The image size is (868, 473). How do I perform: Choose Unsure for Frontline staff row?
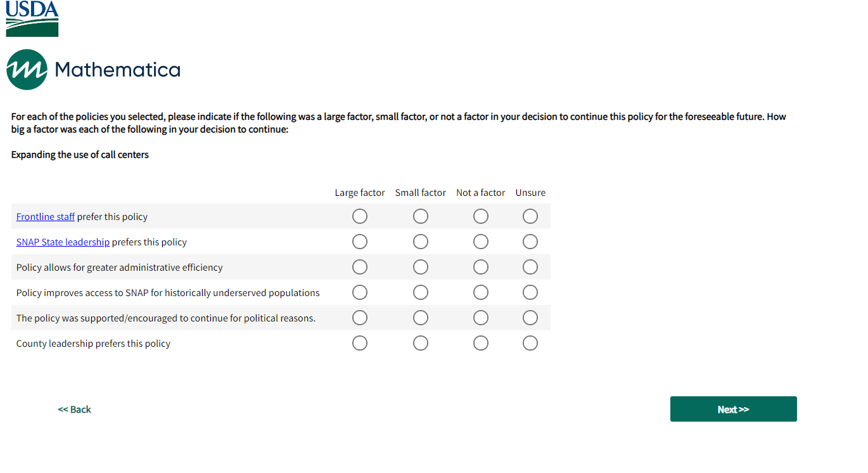click(x=530, y=217)
